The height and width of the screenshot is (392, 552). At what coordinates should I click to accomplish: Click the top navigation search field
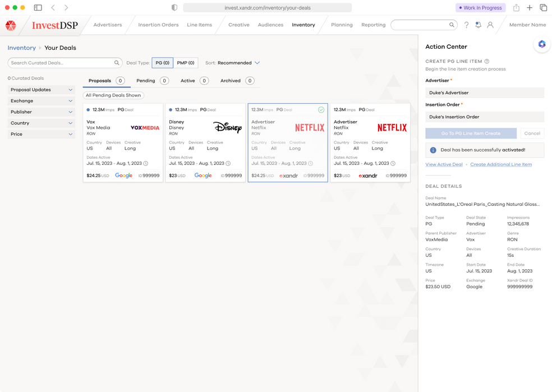(424, 25)
